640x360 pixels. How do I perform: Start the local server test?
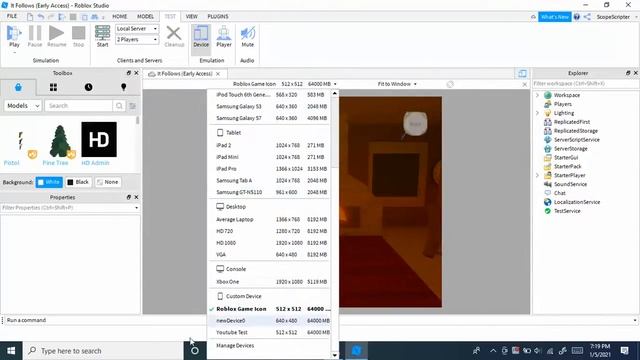click(x=102, y=36)
